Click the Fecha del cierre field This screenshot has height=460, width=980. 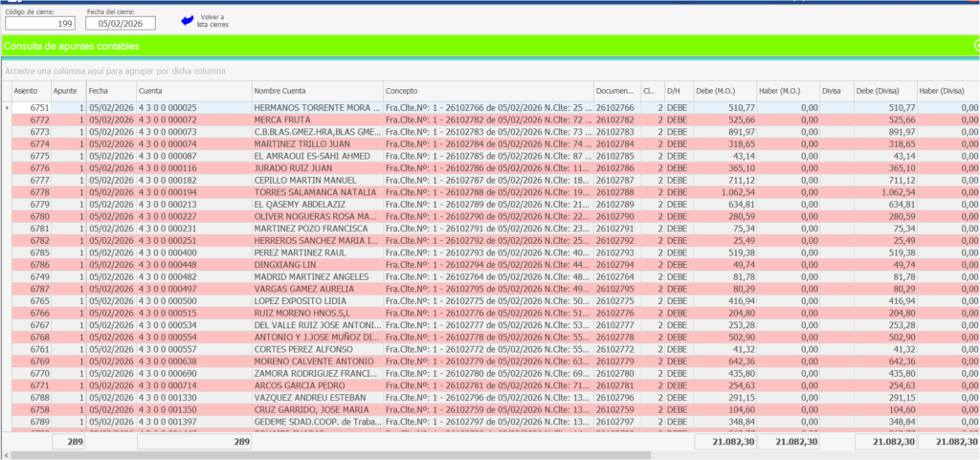click(x=120, y=24)
